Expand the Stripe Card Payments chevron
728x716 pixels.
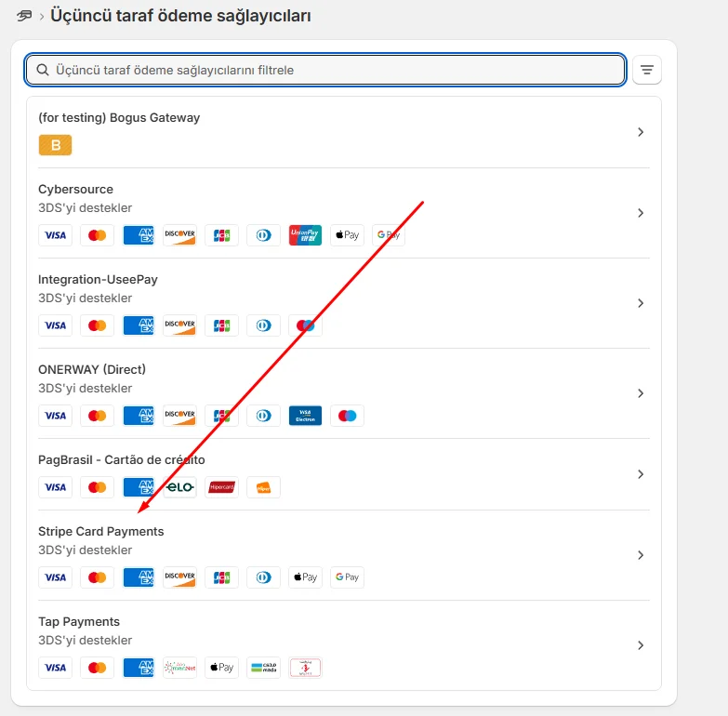tap(641, 555)
